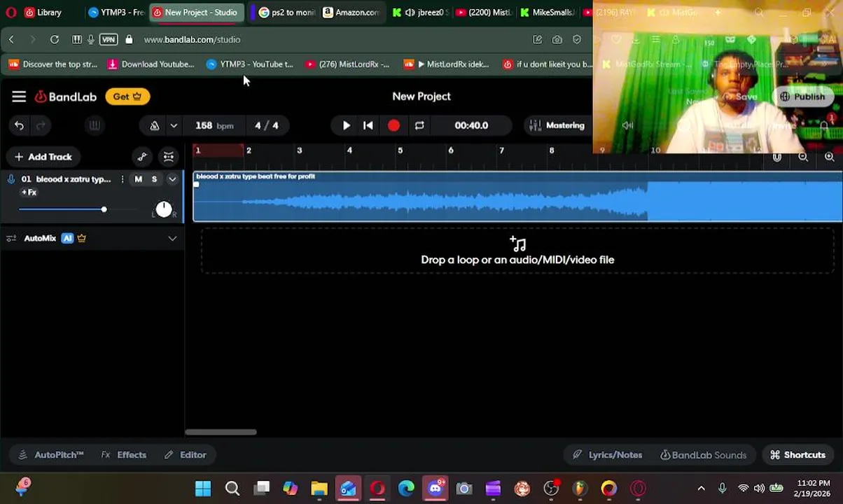Open the Mastering panel
Screen dimensions: 843x504
[x=557, y=125]
